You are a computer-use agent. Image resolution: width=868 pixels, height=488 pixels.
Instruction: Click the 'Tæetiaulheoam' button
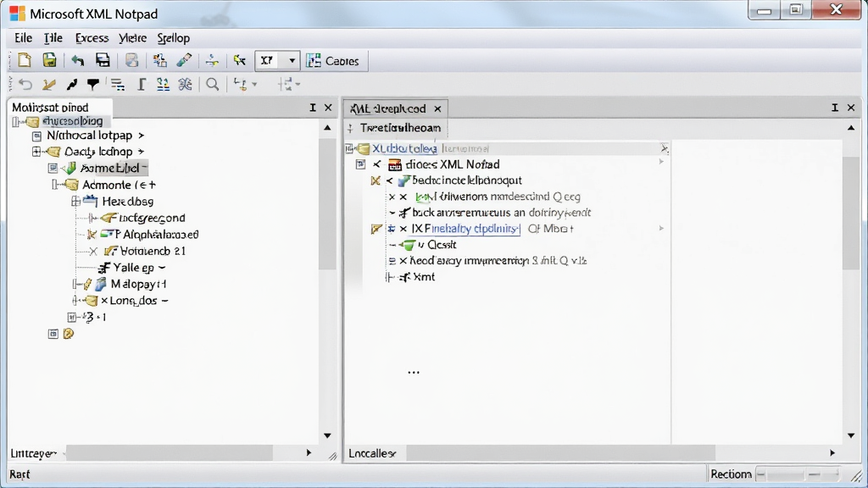pyautogui.click(x=401, y=128)
